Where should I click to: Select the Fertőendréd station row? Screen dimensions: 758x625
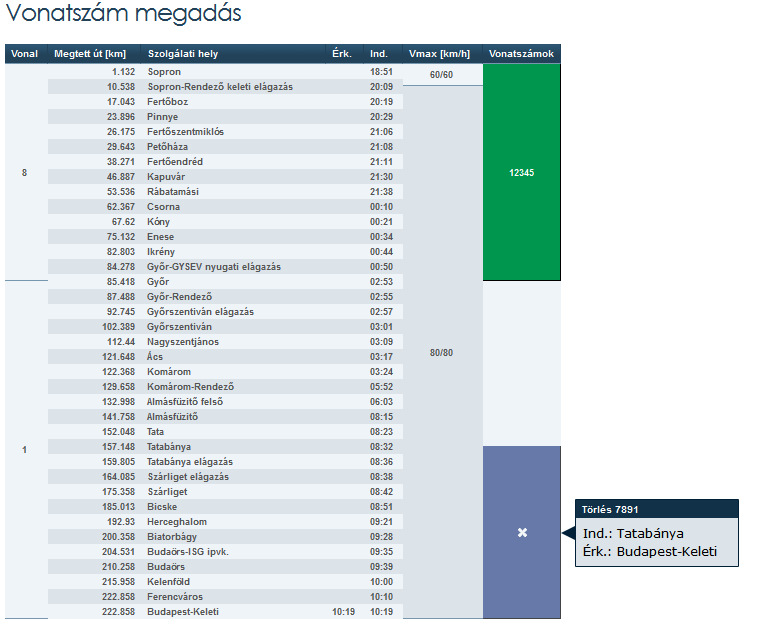click(x=225, y=161)
